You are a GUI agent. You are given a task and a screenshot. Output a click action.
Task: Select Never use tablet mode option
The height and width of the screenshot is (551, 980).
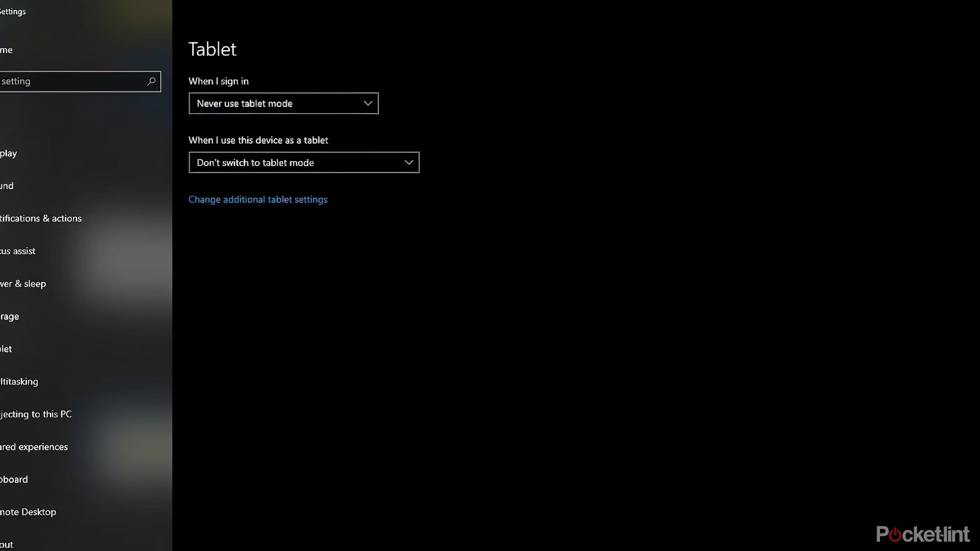pos(283,103)
